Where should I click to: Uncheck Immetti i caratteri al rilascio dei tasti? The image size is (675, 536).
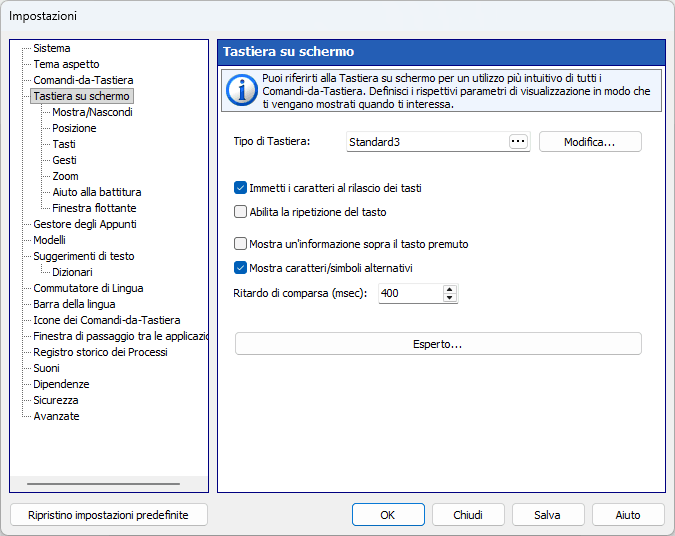tap(240, 188)
